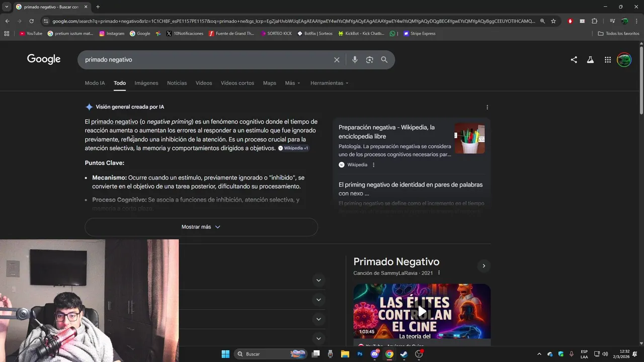This screenshot has height=362, width=644.
Task: Show hidden system tray icons
Action: 539,354
